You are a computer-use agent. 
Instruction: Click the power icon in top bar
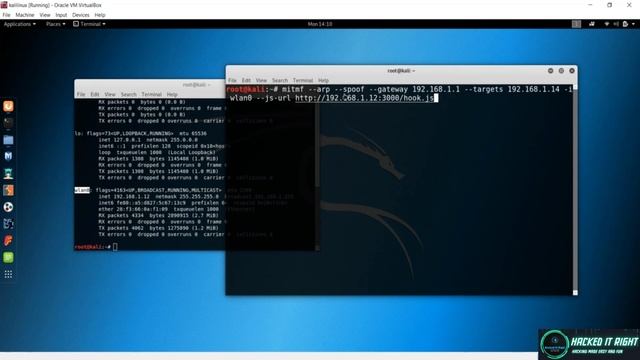(x=625, y=24)
